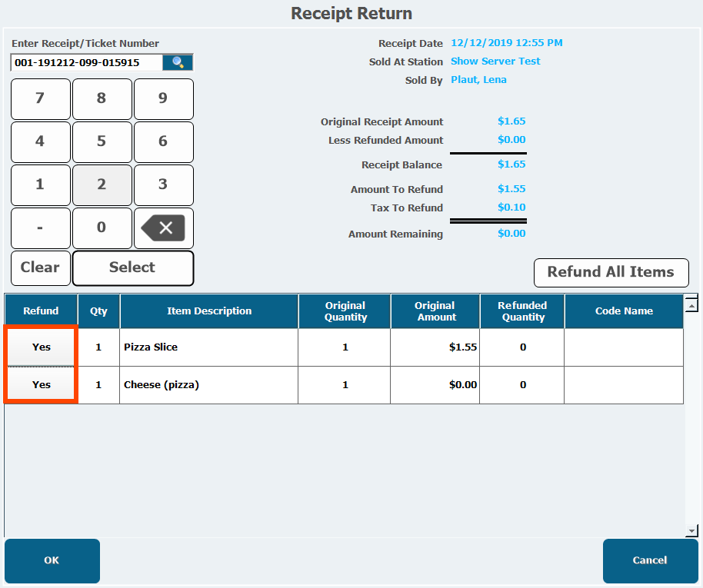Image resolution: width=703 pixels, height=588 pixels.
Task: Tap the number 0 key
Action: coord(102,228)
